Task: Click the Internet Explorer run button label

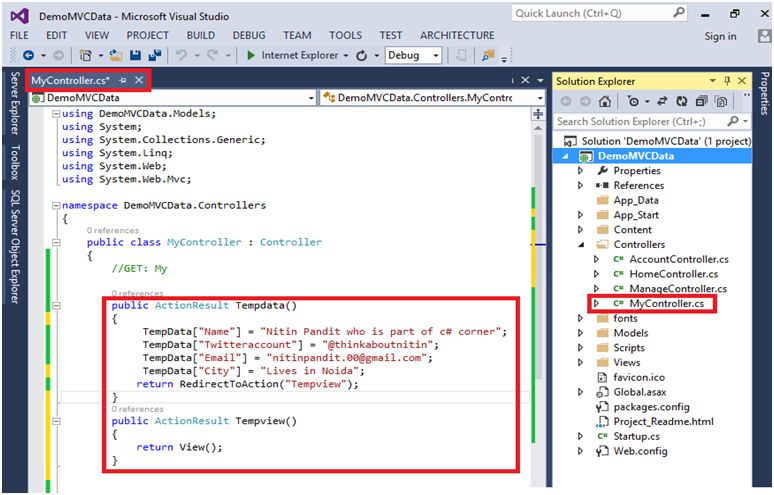Action: [300, 55]
